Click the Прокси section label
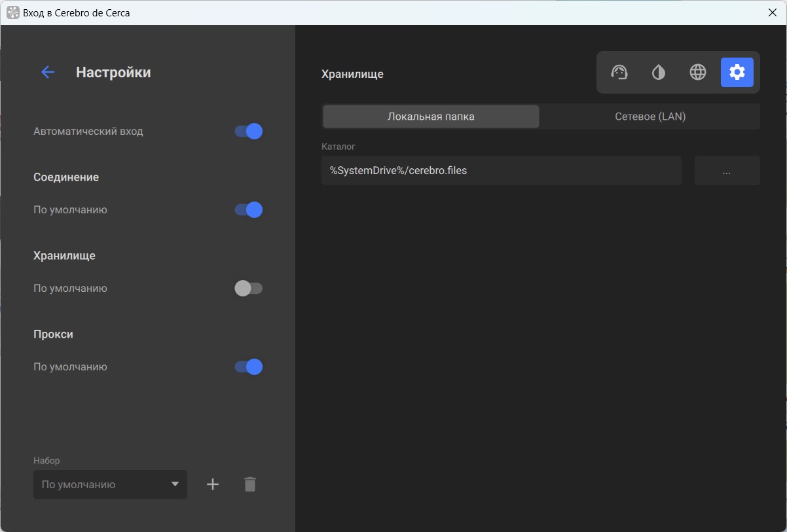787x532 pixels. tap(53, 334)
